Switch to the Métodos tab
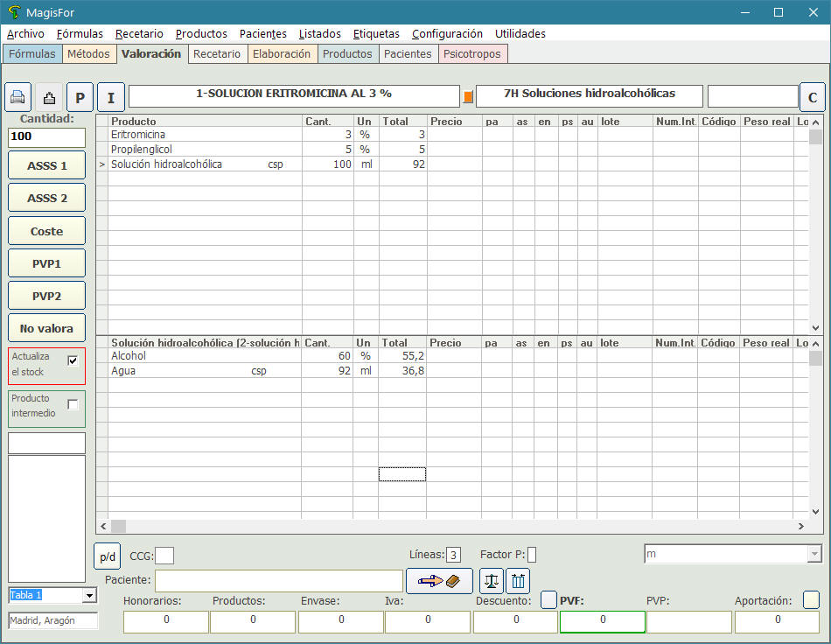 point(88,54)
